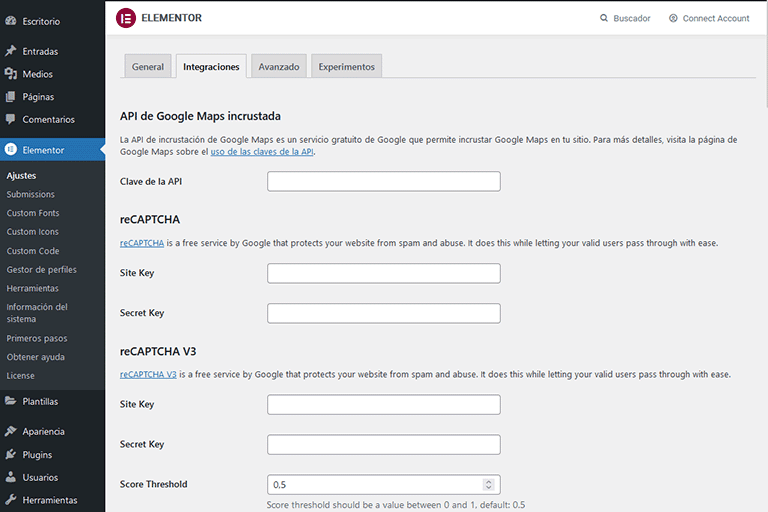
Task: Focus the Clave de la API field
Action: [x=384, y=181]
